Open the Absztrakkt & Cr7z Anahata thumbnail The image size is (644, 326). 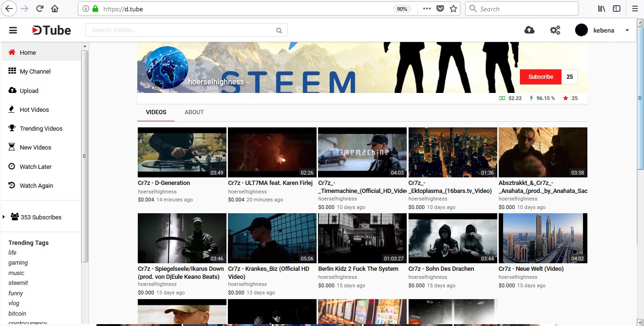coord(543,152)
